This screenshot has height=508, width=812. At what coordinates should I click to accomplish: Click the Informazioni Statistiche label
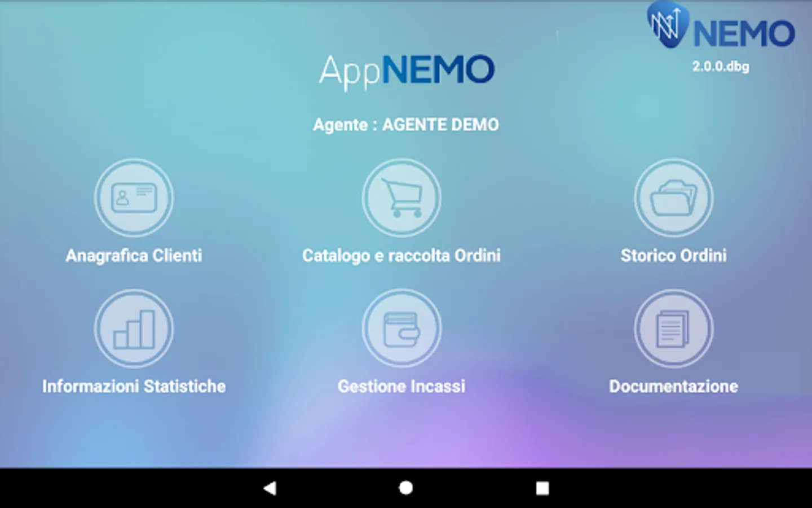[134, 387]
